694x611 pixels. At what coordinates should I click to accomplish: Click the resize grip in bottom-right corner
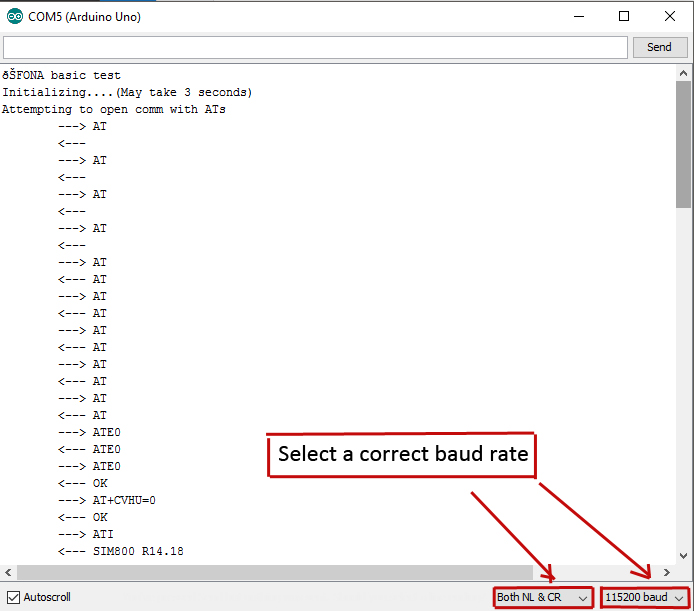[686, 603]
